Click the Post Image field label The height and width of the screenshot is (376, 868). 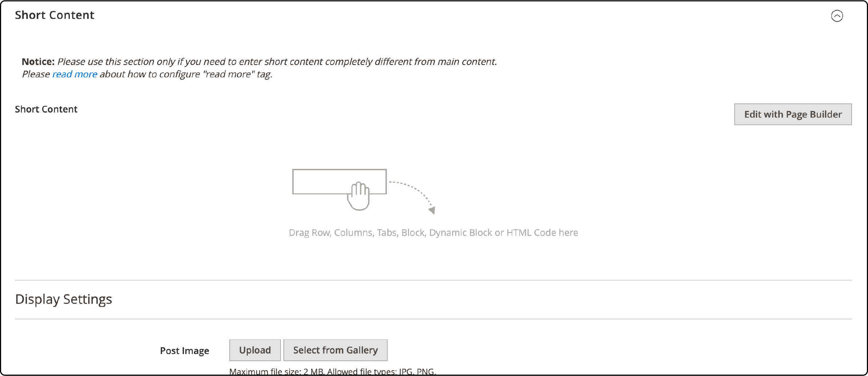[x=185, y=351]
